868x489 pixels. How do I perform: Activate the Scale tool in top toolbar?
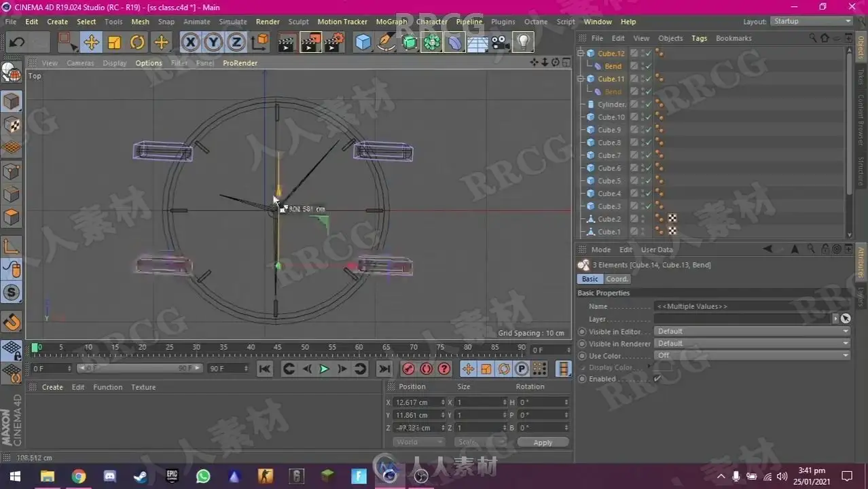point(114,43)
